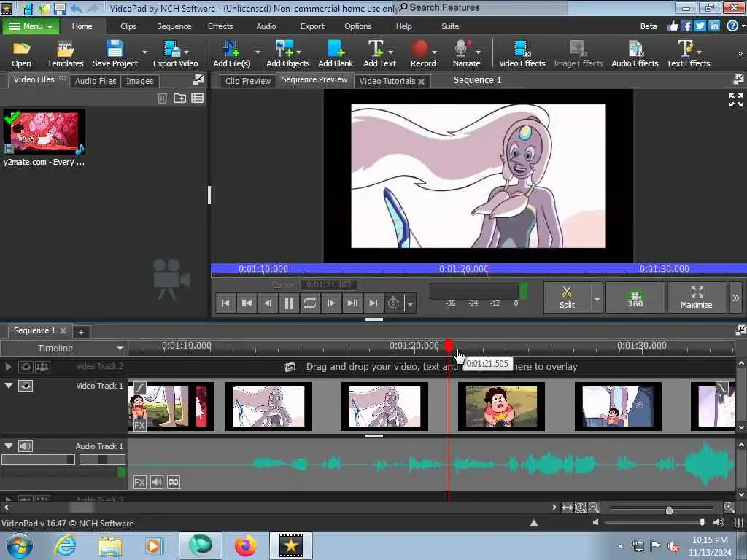This screenshot has width=747, height=560.
Task: Enter full screen preview mode
Action: pos(735,99)
